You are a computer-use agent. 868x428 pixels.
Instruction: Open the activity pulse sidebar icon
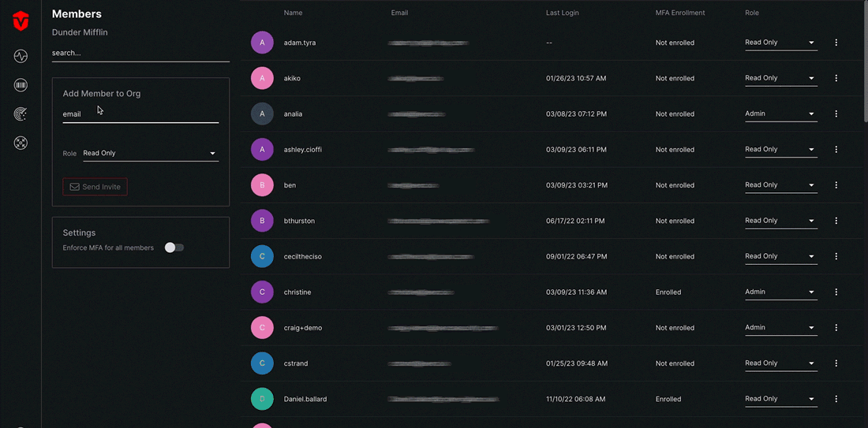click(21, 56)
